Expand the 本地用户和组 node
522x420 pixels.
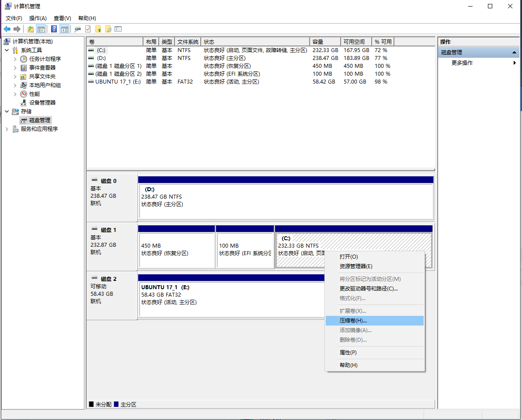pyautogui.click(x=15, y=85)
